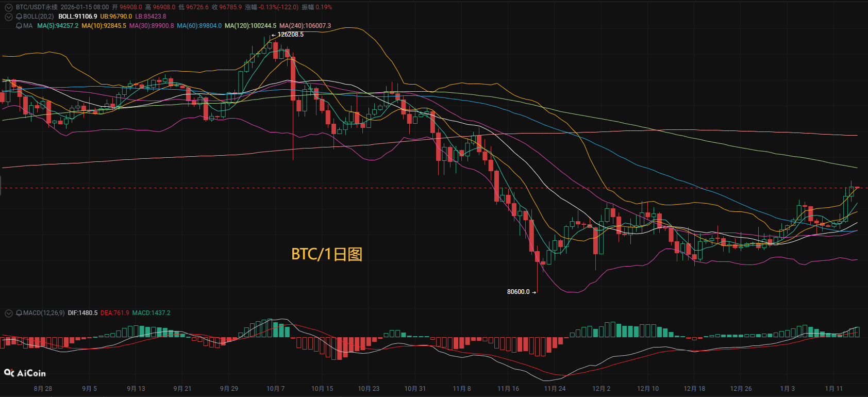The height and width of the screenshot is (397, 868).
Task: Click the 12月 18 date on time axis
Action: coord(694,389)
